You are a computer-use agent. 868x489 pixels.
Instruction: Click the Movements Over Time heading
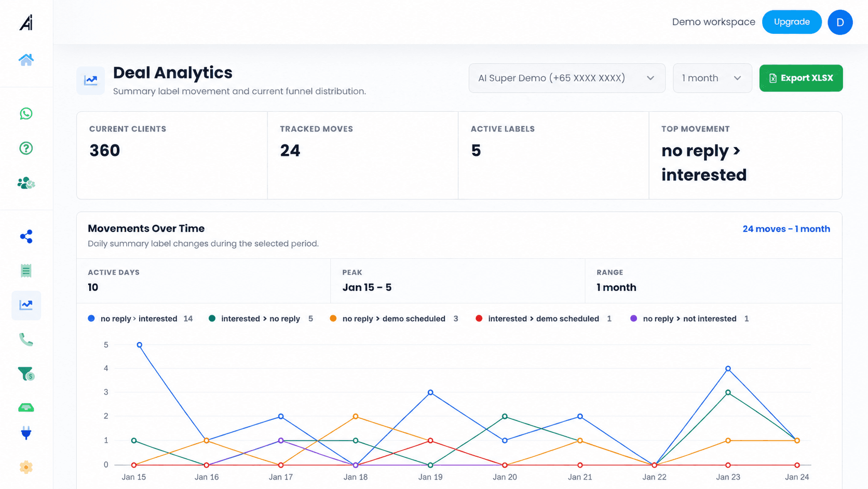(146, 228)
